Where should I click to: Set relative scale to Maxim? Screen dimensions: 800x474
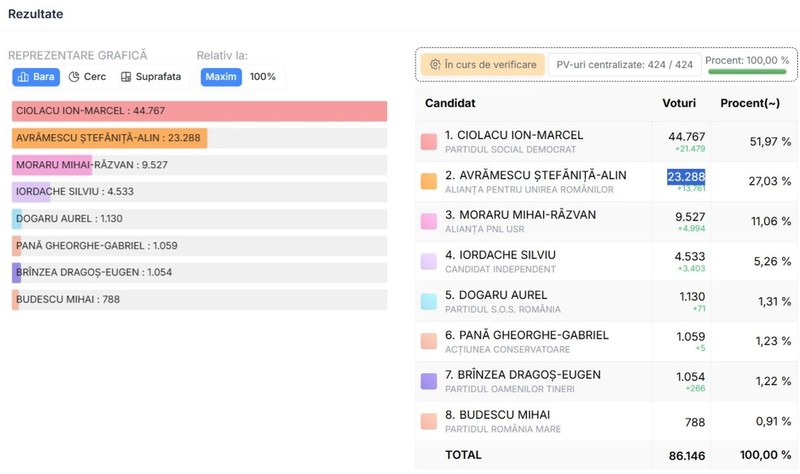pyautogui.click(x=221, y=77)
